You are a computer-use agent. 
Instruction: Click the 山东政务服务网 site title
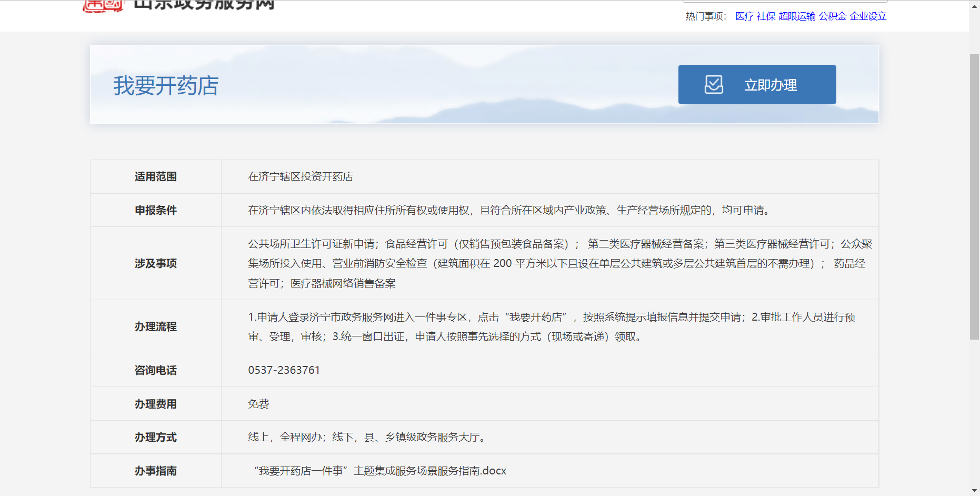(204, 5)
